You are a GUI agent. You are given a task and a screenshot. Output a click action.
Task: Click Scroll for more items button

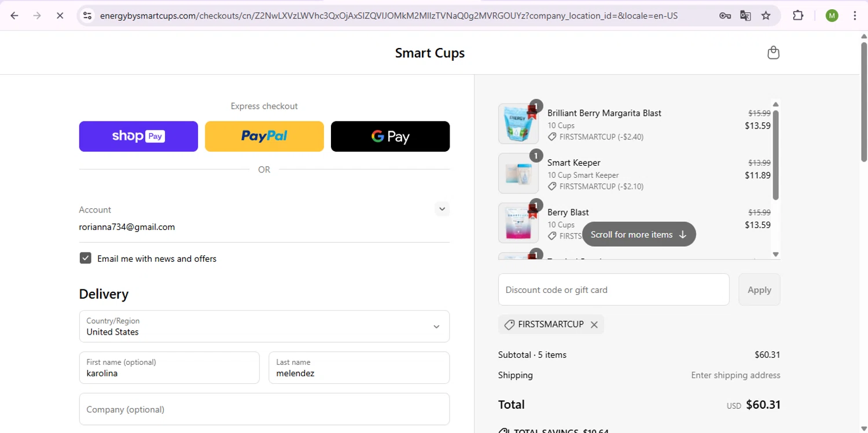[x=639, y=234]
